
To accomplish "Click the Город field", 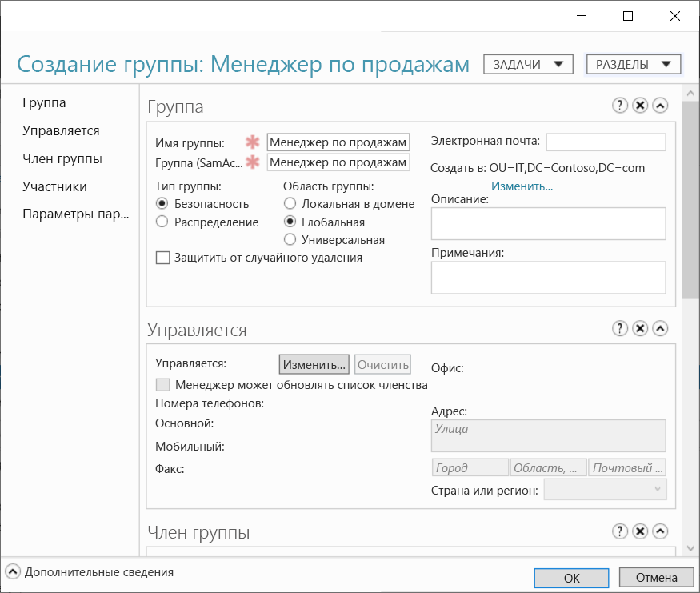I will 470,467.
